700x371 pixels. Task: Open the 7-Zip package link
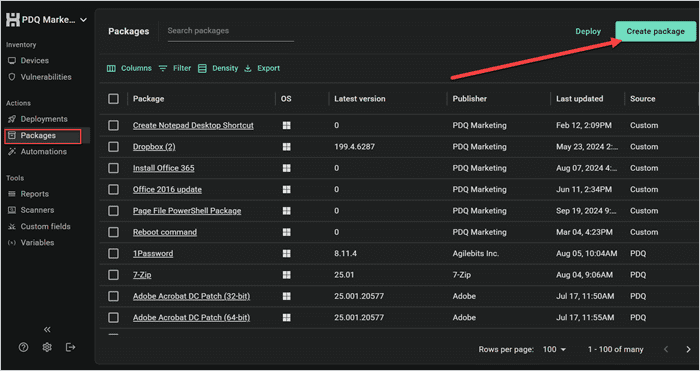(x=142, y=275)
